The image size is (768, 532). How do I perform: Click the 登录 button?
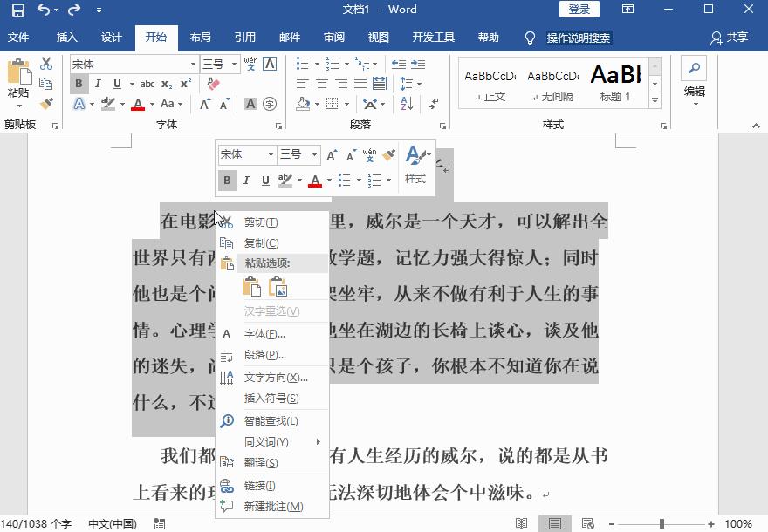[579, 10]
